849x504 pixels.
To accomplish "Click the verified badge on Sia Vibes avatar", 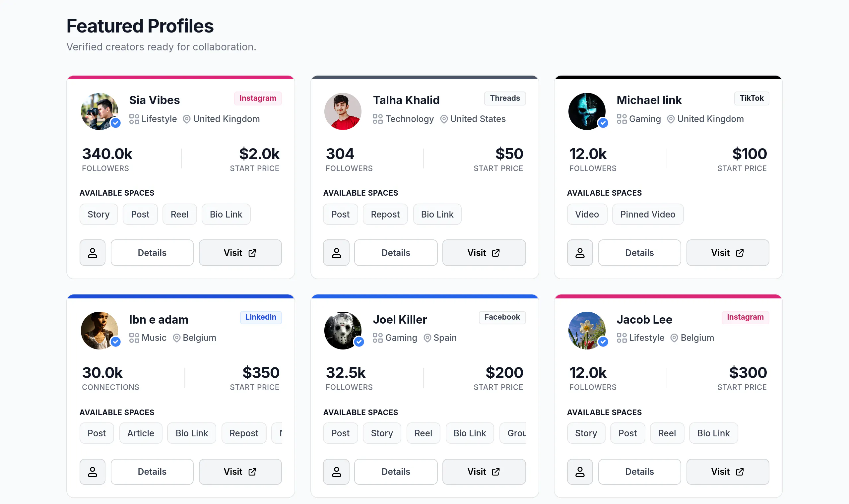I will pyautogui.click(x=116, y=123).
